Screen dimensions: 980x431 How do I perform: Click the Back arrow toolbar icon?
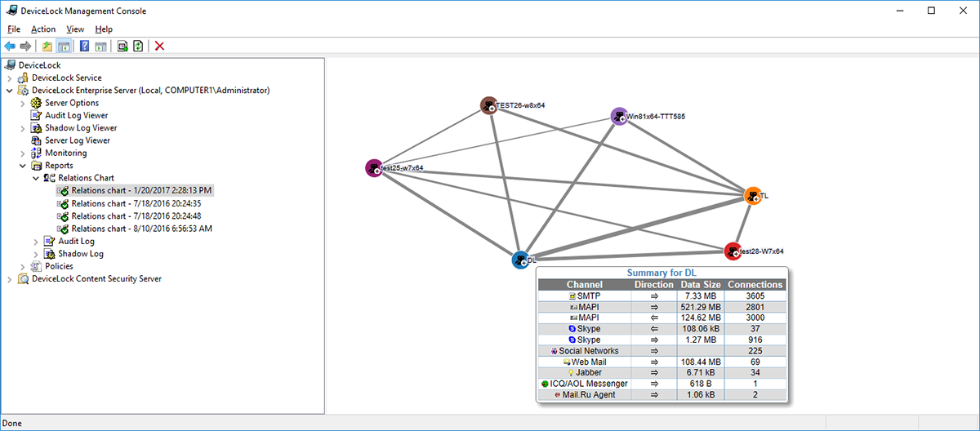pos(10,46)
